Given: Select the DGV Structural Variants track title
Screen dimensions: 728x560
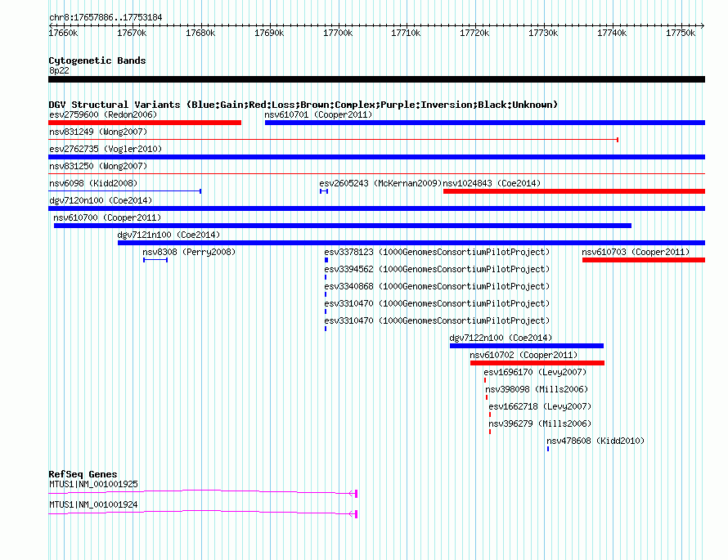Looking at the screenshot, I should 303,105.
